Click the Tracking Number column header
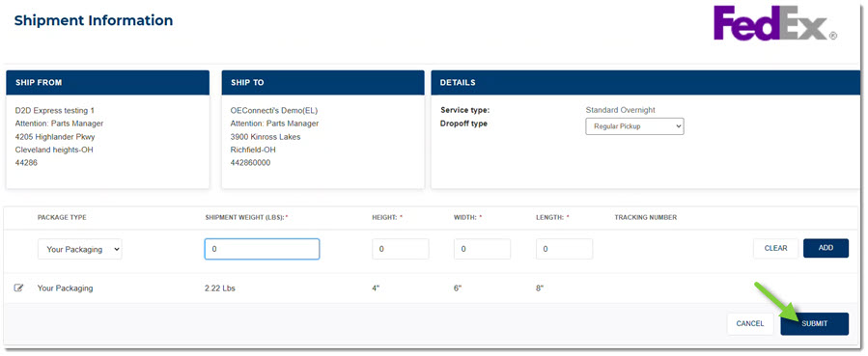 pos(646,218)
